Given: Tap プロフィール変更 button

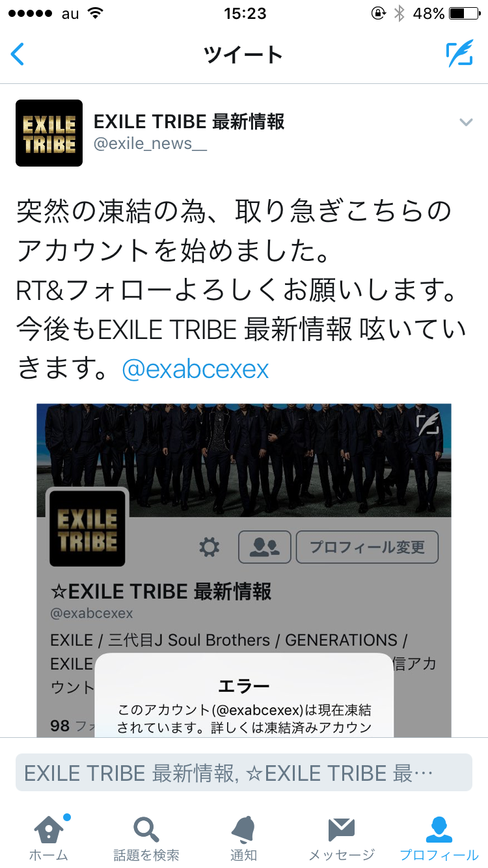Looking at the screenshot, I should click(367, 547).
